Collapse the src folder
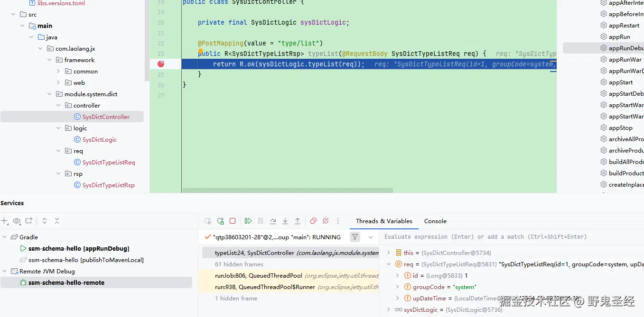Screen dimensions: 644x317 (13, 14)
